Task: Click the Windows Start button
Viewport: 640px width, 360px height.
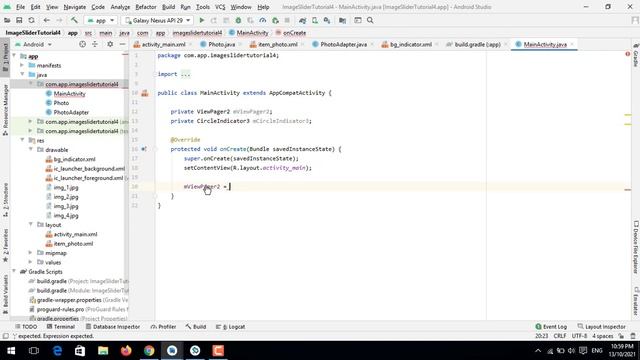Action: coord(11,351)
